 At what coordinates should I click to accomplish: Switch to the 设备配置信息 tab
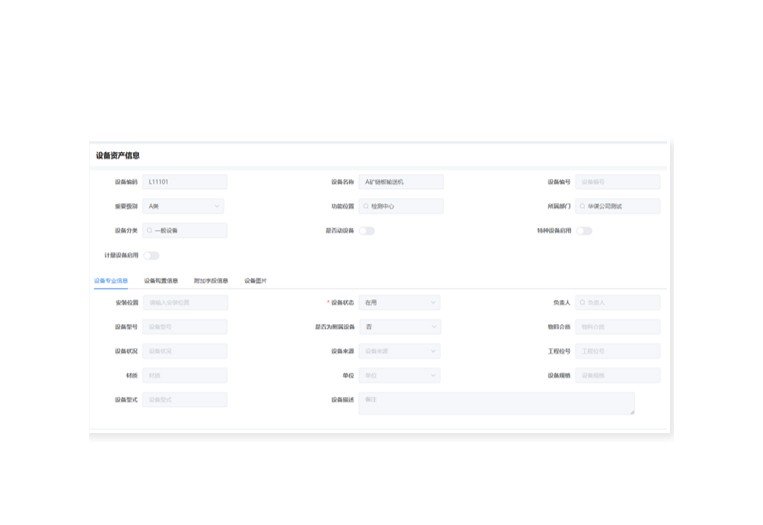pos(161,281)
